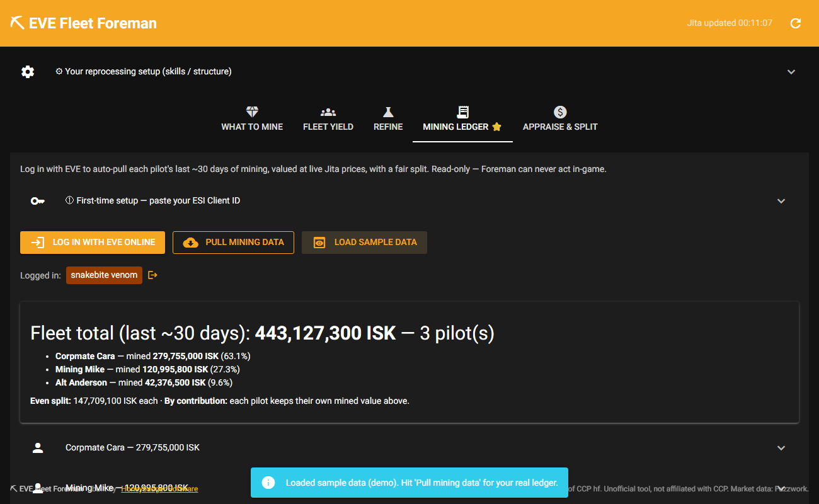Click the ledger icon above Mining Ledger
The width and height of the screenshot is (819, 504).
point(462,112)
